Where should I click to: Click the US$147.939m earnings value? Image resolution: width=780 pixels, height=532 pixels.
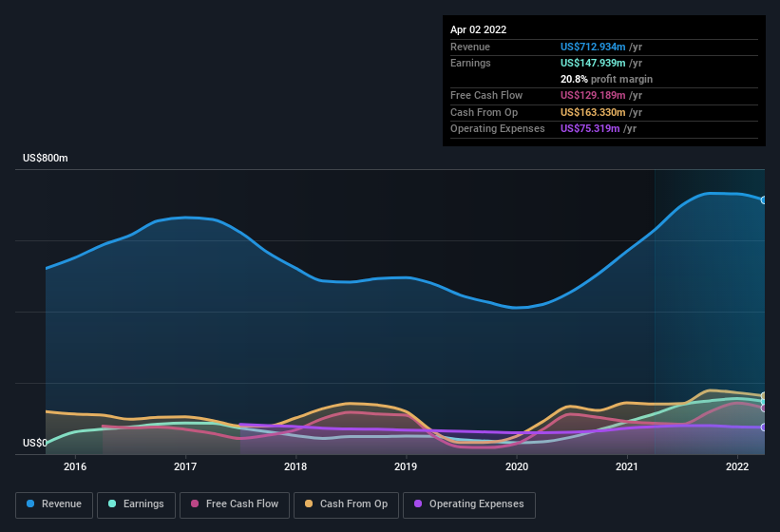click(x=593, y=63)
